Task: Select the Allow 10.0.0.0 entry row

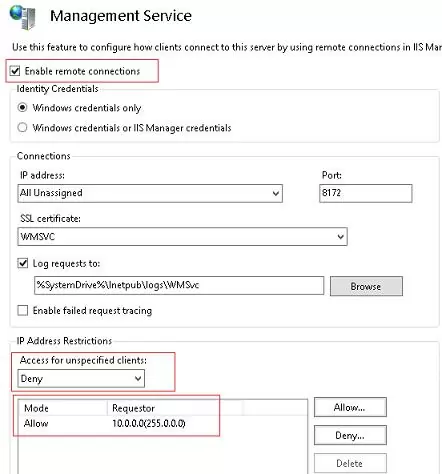Action: (x=163, y=423)
